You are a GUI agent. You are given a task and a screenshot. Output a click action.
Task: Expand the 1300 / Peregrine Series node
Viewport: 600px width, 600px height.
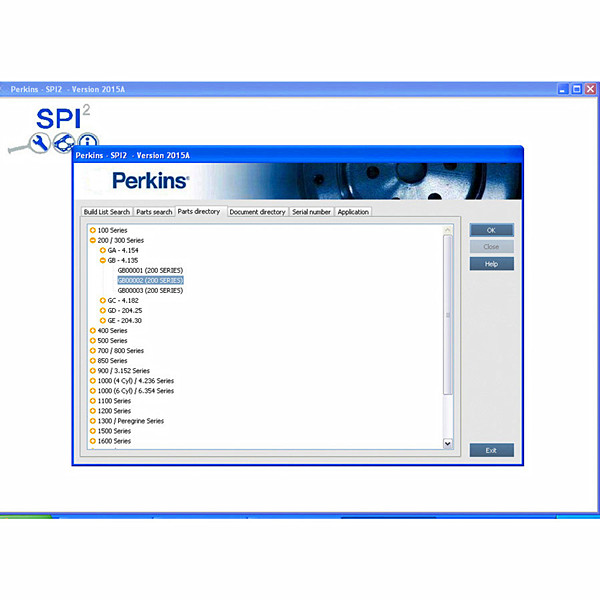[x=92, y=421]
